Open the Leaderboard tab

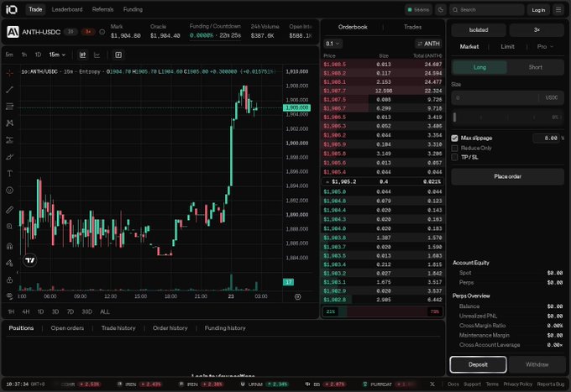[x=67, y=9]
